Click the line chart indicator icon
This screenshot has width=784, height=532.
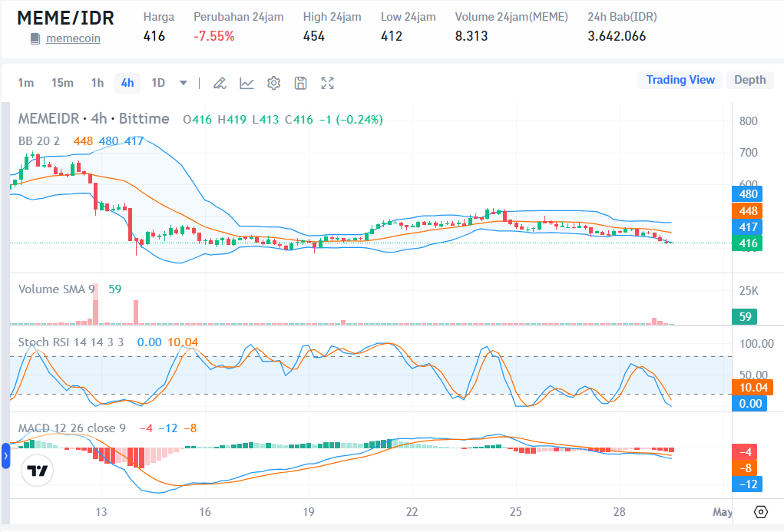(246, 83)
